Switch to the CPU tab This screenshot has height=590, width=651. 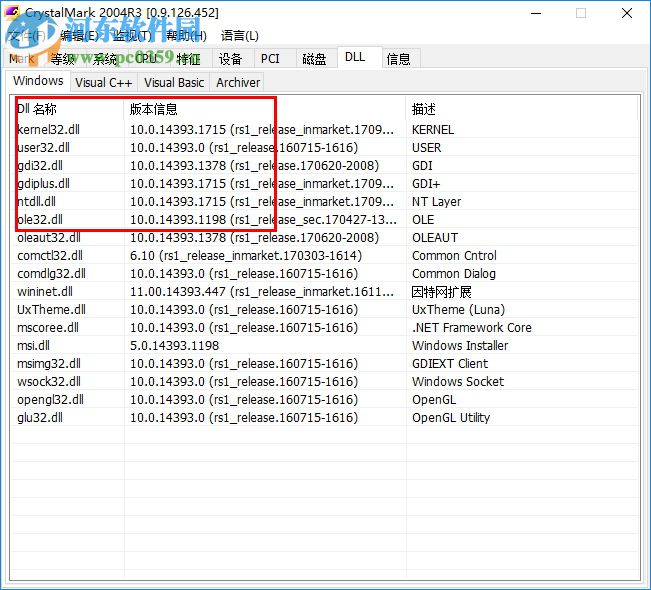click(x=146, y=59)
